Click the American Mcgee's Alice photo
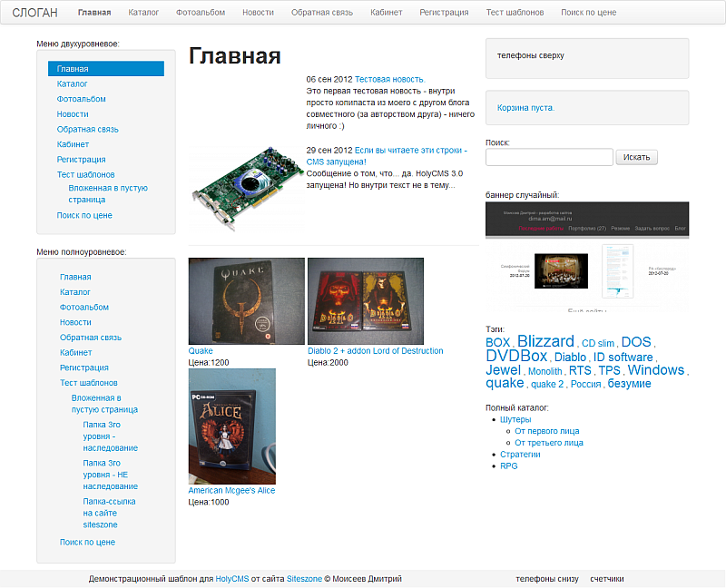This screenshot has height=588, width=726. (232, 426)
